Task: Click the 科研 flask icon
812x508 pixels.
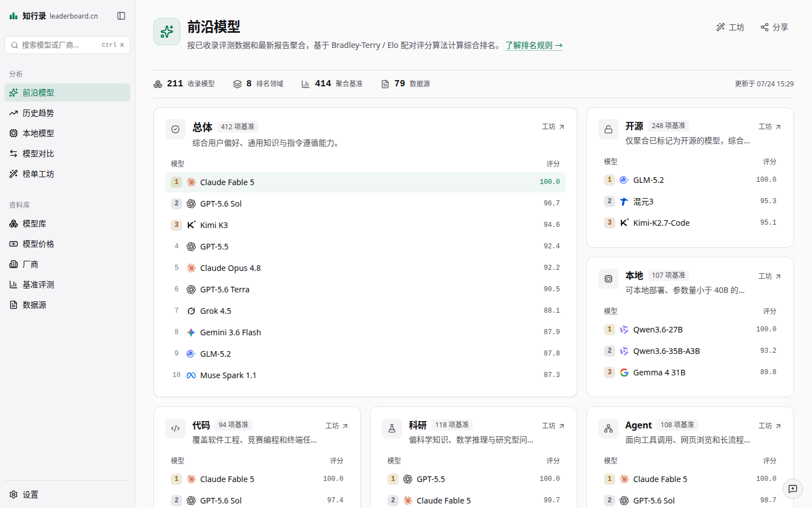Action: 392,428
